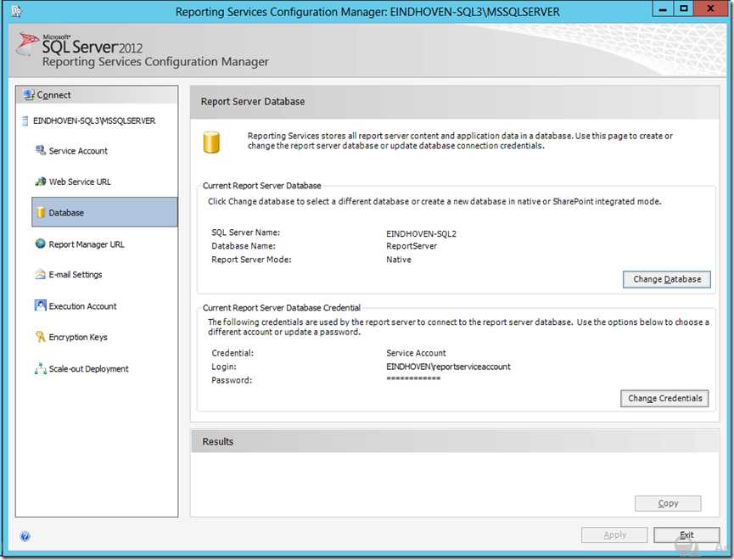734x560 pixels.
Task: Click the application icon in the title bar
Action: pos(16,11)
